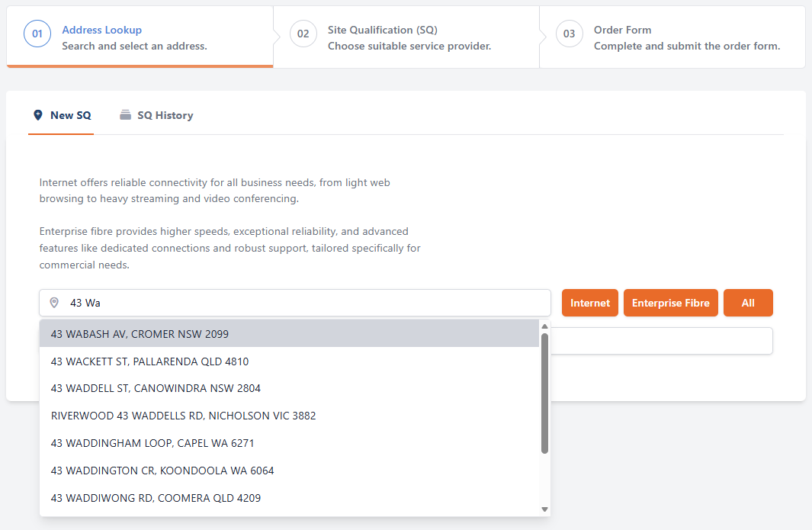Click the SQ History stack icon
812x530 pixels.
[x=125, y=115]
